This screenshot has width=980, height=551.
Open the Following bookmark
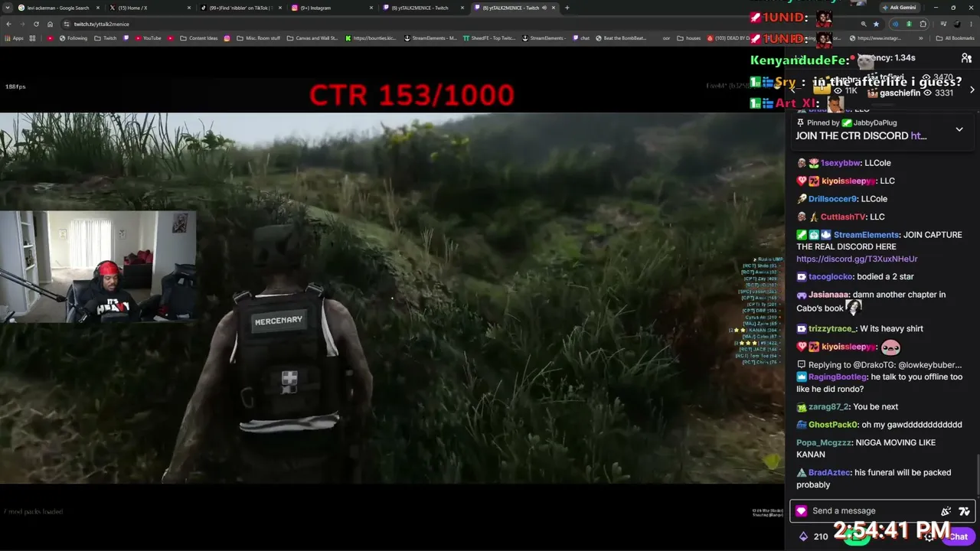coord(73,38)
